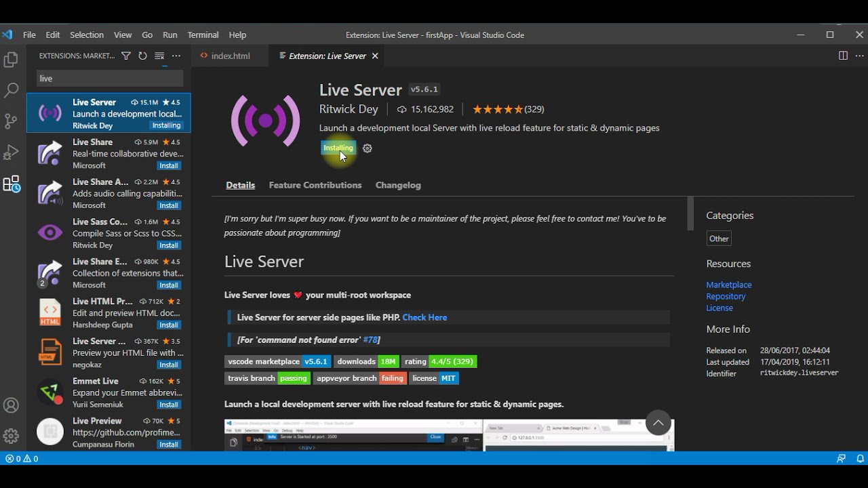Clear extensions search results icon

(x=159, y=56)
